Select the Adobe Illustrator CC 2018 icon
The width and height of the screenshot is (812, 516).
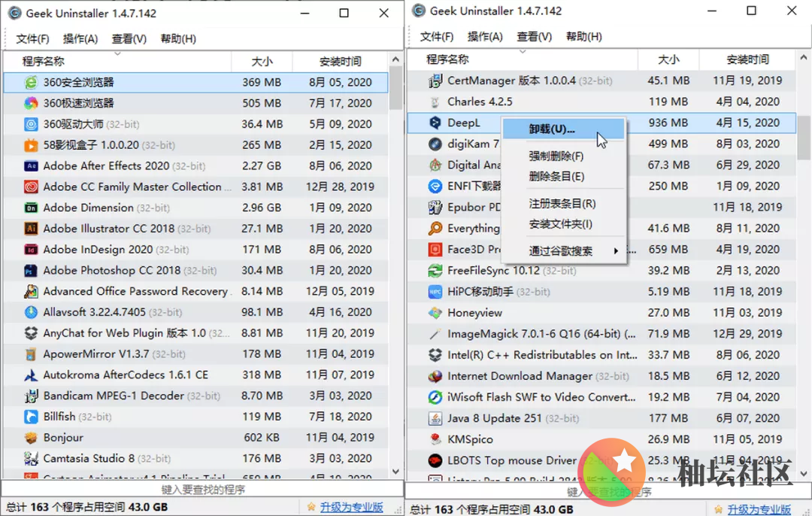31,229
